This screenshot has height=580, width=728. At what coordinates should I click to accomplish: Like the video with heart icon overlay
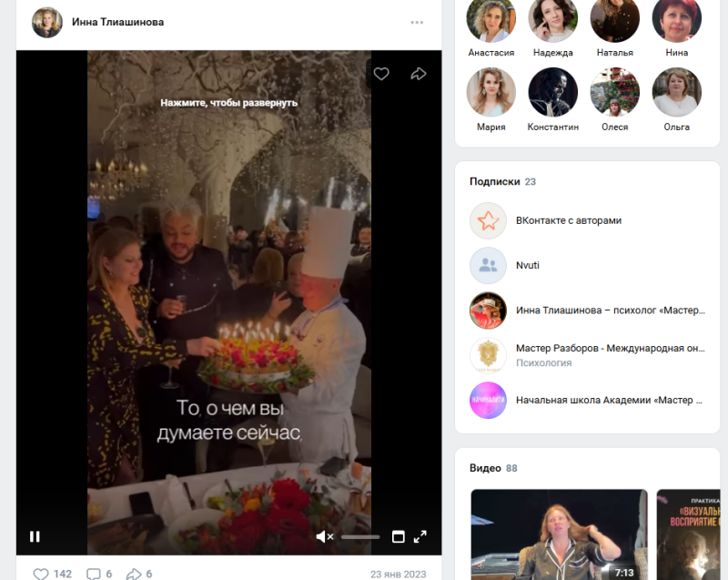381,74
